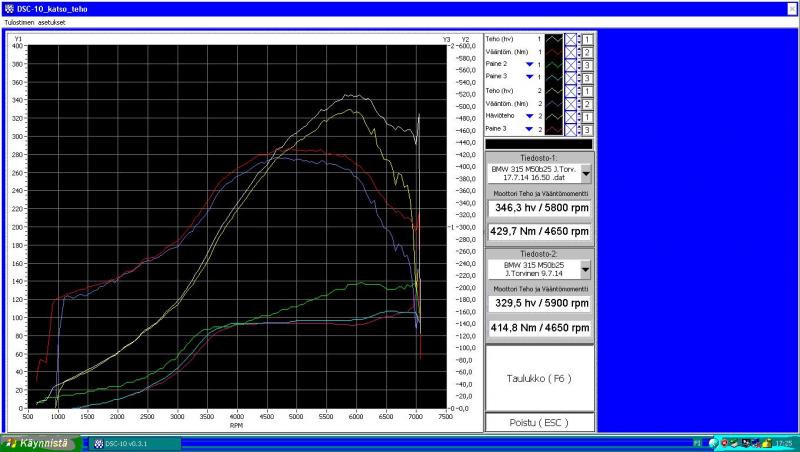Click the Häviöteho line sample icon
The height and width of the screenshot is (452, 800).
tap(553, 116)
